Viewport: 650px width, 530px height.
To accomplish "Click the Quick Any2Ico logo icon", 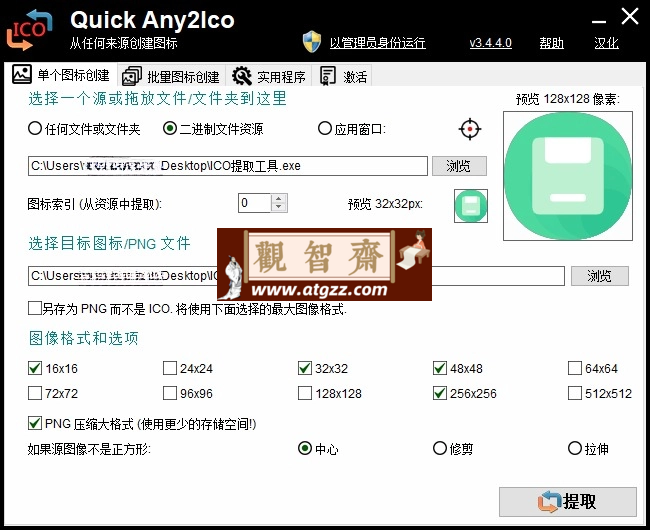I will 29,30.
